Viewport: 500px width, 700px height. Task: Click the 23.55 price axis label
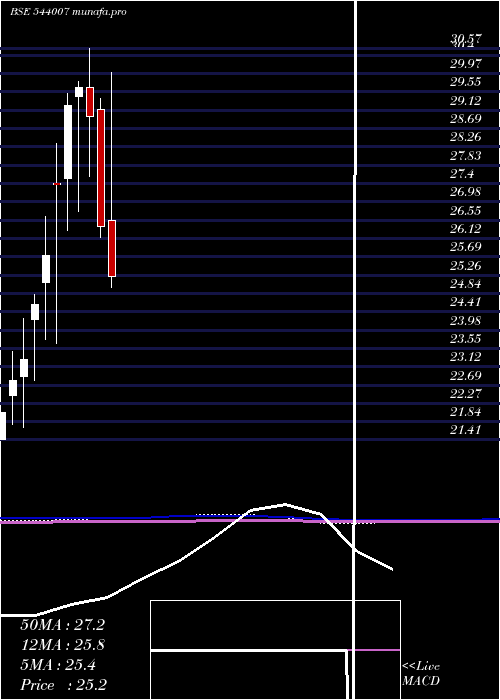tap(466, 339)
